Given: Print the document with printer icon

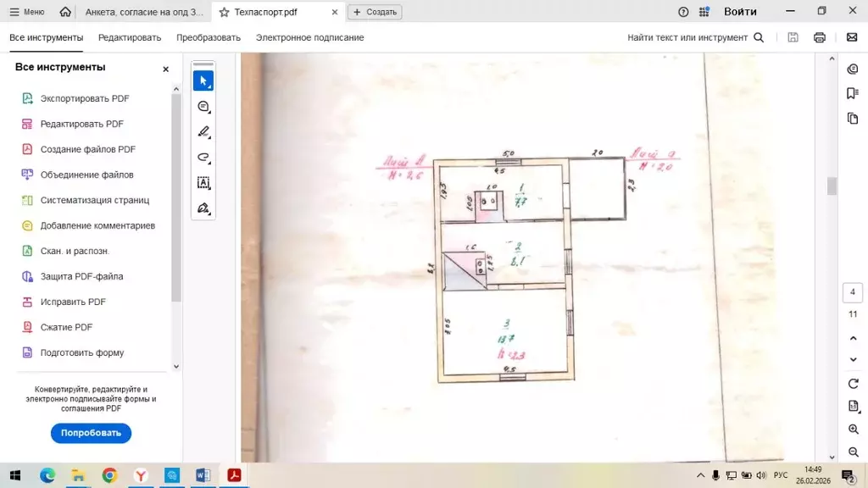Looking at the screenshot, I should (x=819, y=37).
